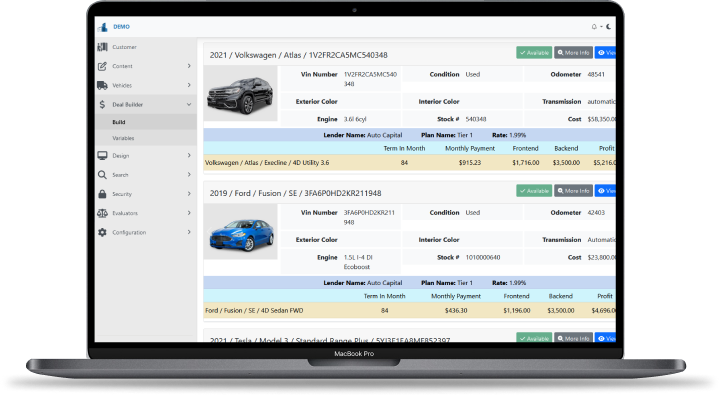This screenshot has width=719, height=396.
Task: Click the Content edit icon
Action: [102, 66]
